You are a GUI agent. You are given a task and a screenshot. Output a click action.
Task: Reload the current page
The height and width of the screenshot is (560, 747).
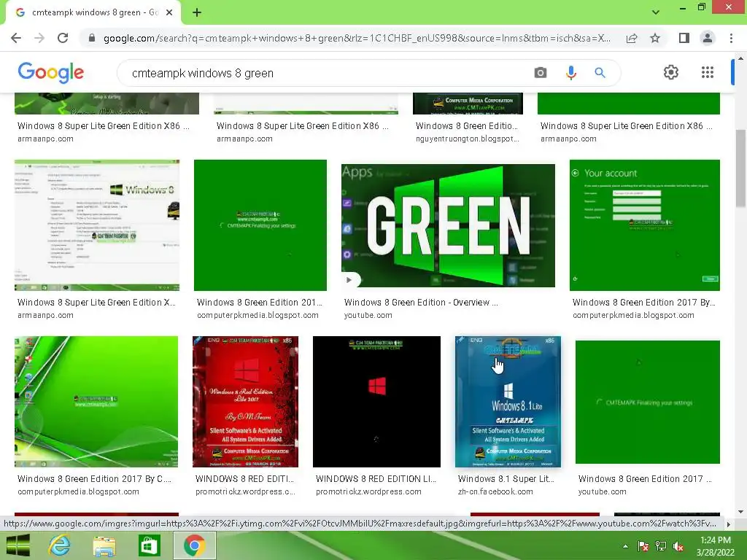pos(63,38)
